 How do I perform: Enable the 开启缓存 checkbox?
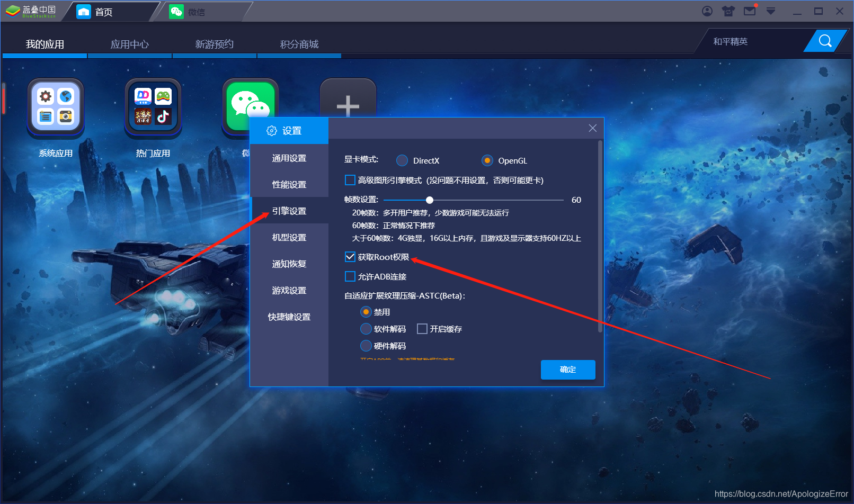tap(422, 329)
